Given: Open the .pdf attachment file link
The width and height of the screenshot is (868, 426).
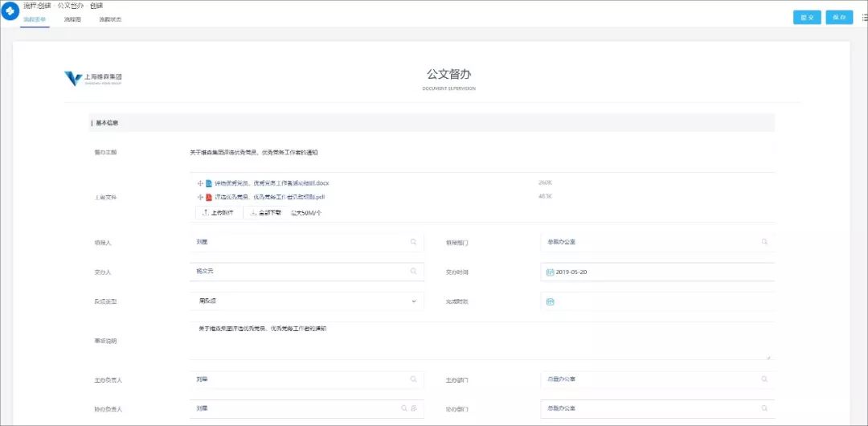Looking at the screenshot, I should click(269, 197).
